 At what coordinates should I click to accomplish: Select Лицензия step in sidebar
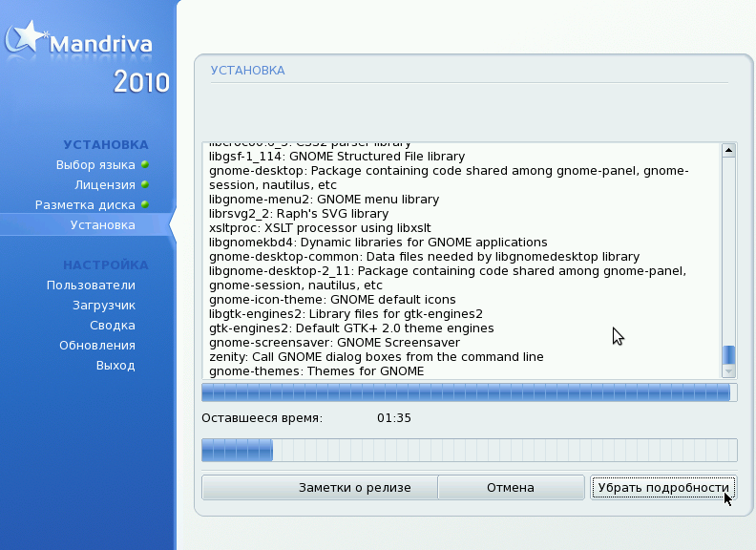[105, 185]
